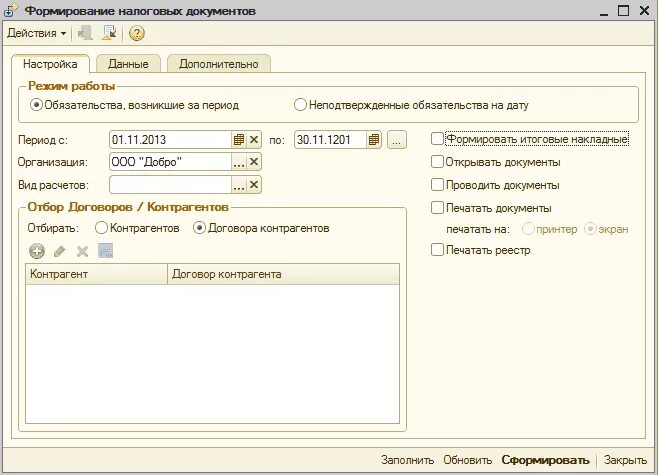Open calendar for 'Период с' date

[238, 140]
